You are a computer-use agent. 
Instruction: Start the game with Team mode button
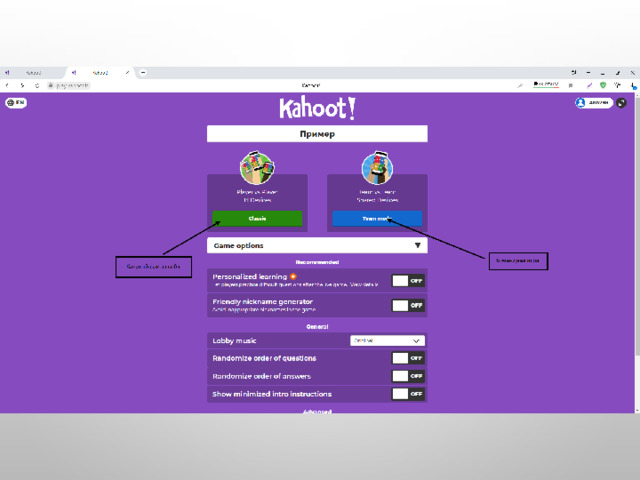[x=377, y=218]
